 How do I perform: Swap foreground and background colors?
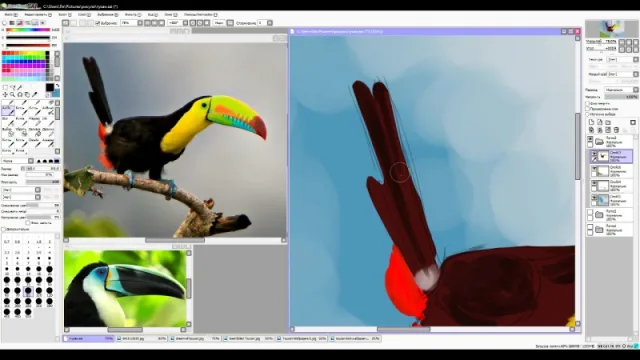click(x=58, y=86)
